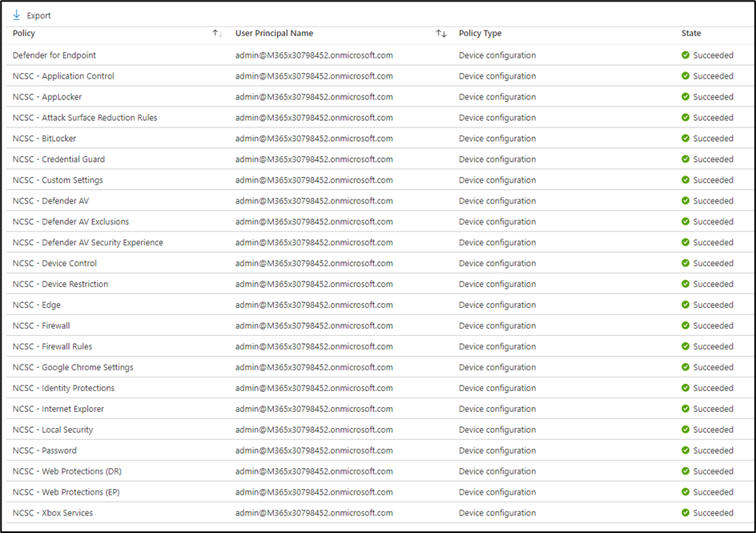Click the Export download icon

[x=16, y=15]
